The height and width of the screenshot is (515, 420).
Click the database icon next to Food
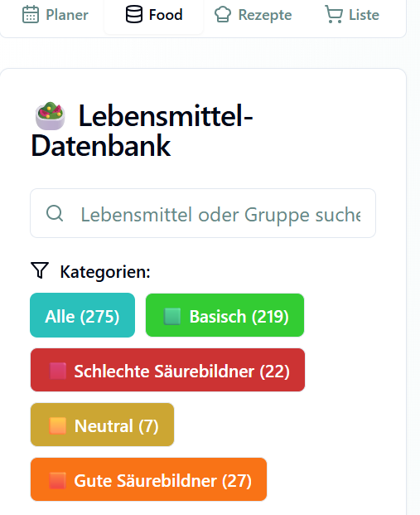coord(134,14)
